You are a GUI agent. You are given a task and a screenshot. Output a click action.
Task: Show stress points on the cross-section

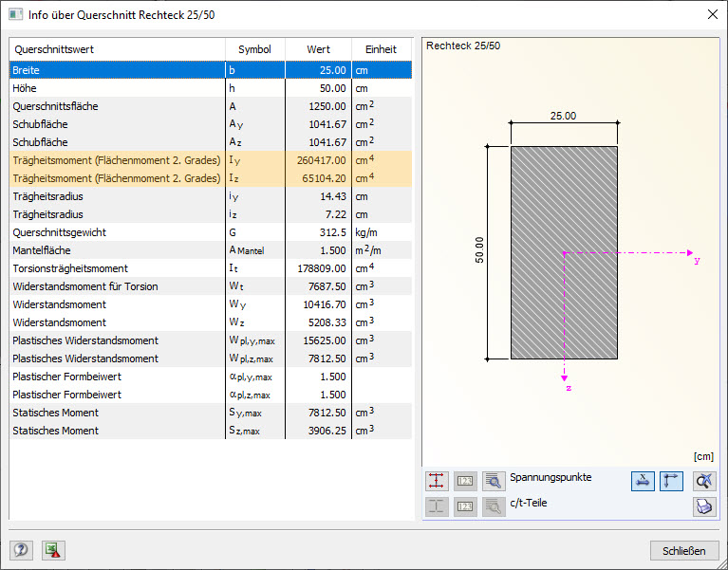(x=437, y=481)
